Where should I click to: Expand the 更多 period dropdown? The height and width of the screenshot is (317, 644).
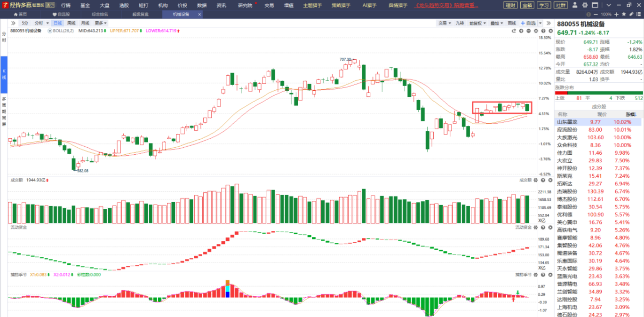pyautogui.click(x=101, y=23)
